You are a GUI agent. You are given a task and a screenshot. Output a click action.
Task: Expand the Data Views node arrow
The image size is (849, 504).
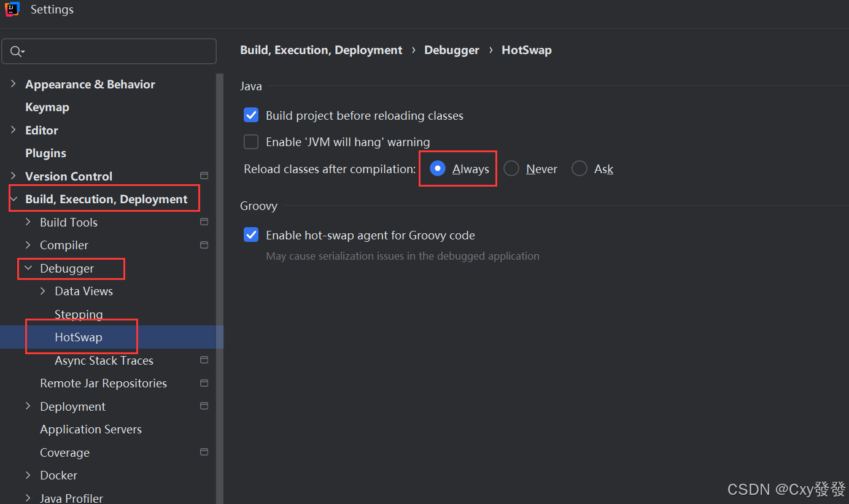pyautogui.click(x=43, y=291)
